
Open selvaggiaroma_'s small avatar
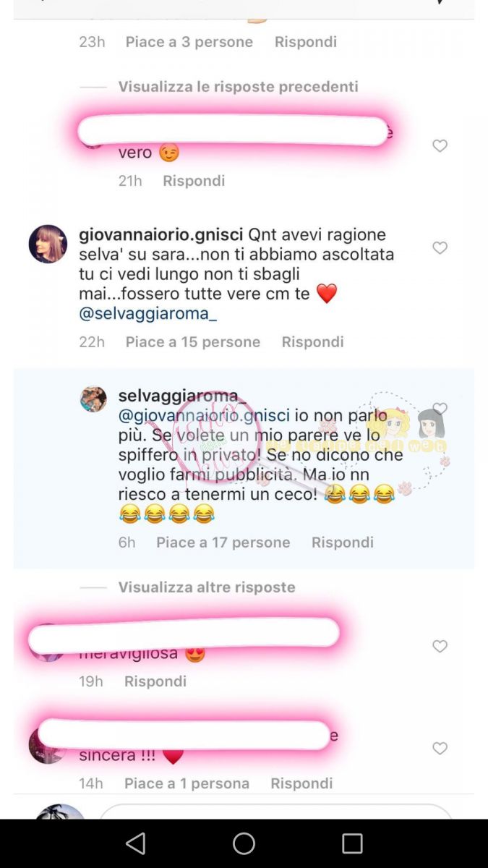click(x=93, y=399)
